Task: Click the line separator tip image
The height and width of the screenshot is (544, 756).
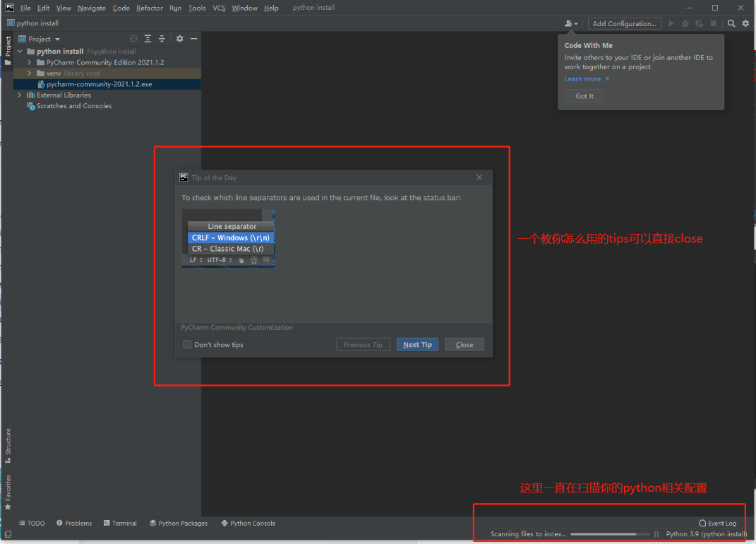Action: coord(229,238)
